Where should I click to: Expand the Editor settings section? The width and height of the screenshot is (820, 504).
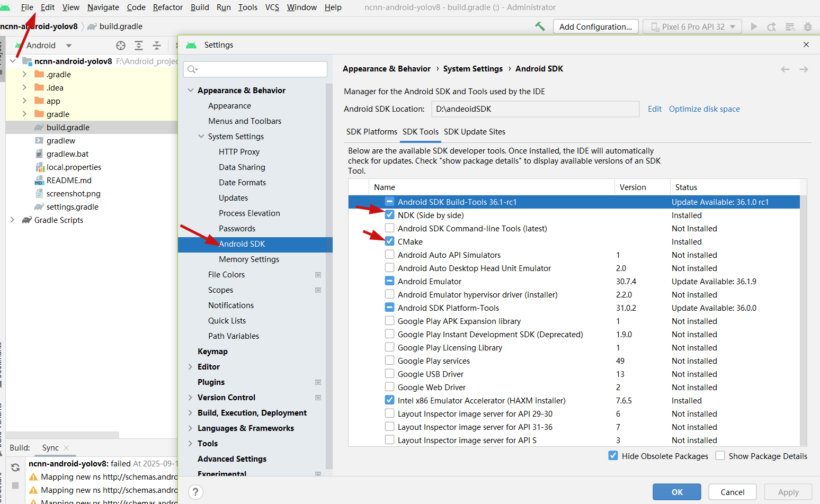point(190,367)
